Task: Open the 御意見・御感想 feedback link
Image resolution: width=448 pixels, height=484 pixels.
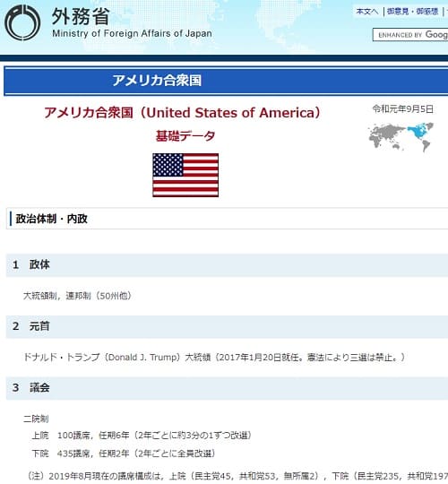Action: coord(412,12)
